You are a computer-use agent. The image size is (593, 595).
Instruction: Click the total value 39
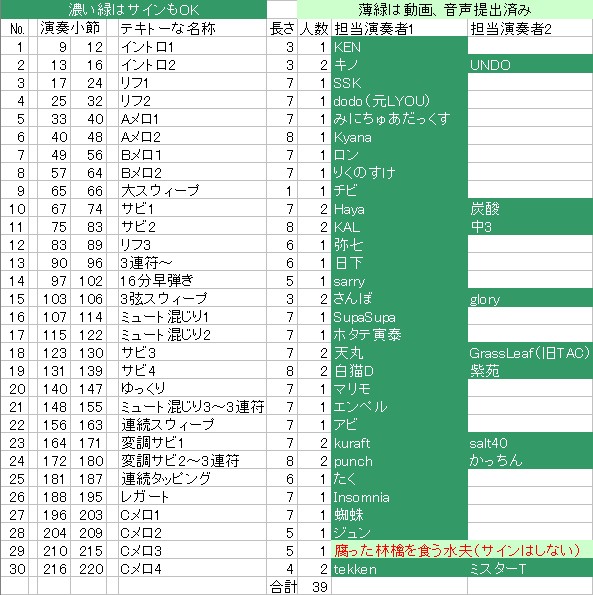click(x=315, y=587)
